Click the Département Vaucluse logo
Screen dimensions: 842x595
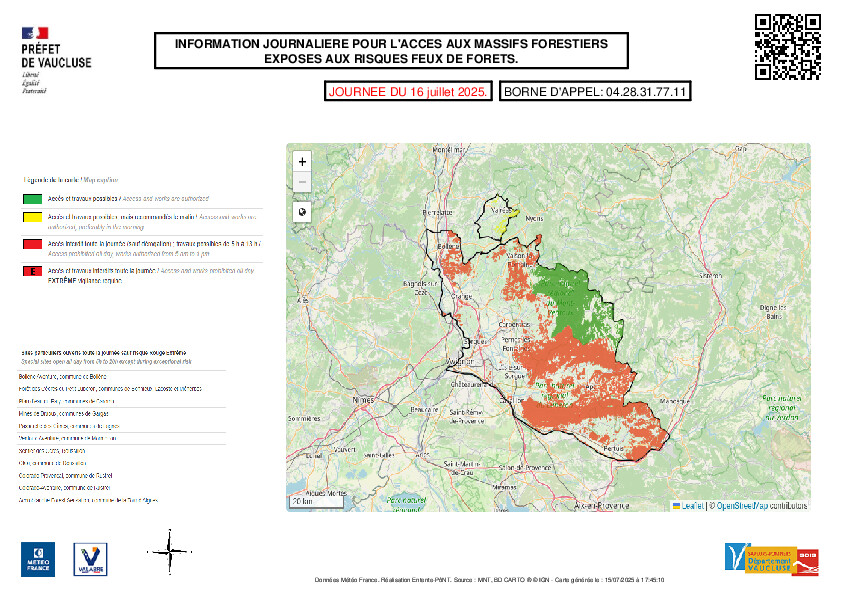(759, 559)
